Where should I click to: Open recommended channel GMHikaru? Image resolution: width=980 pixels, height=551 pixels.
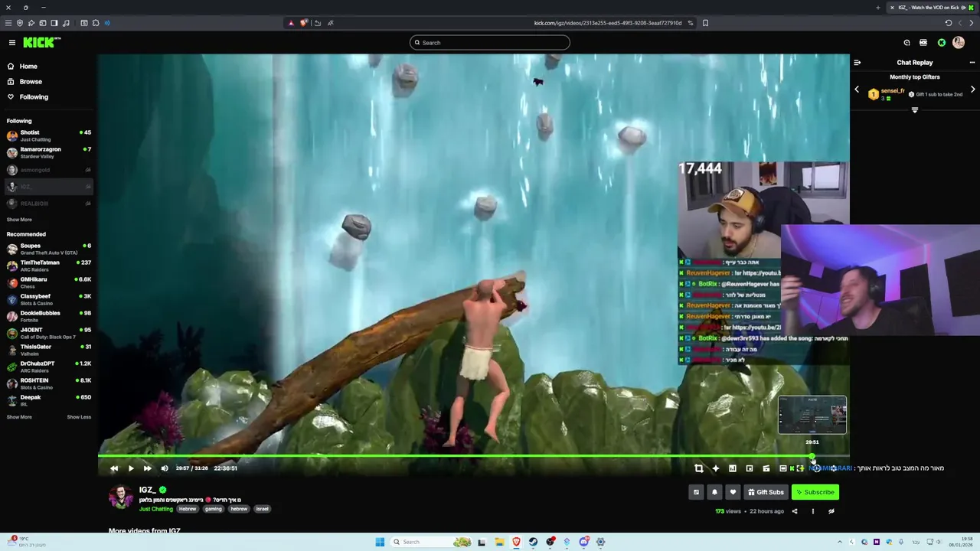pyautogui.click(x=49, y=282)
